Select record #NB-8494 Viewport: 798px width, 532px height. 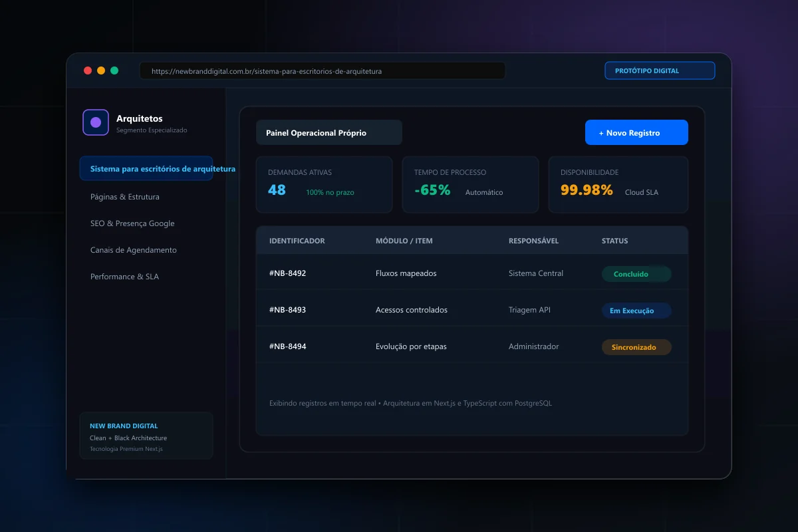(288, 346)
